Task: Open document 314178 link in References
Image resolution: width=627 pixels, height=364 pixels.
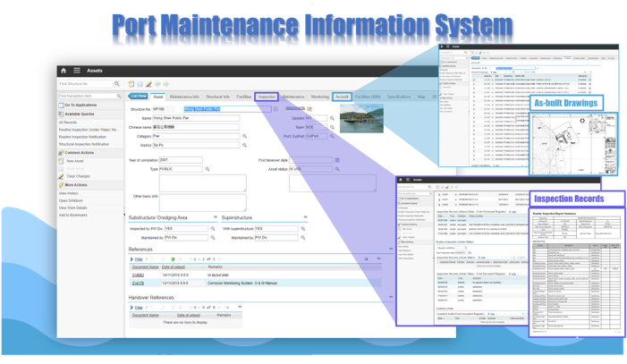Action: [140, 282]
